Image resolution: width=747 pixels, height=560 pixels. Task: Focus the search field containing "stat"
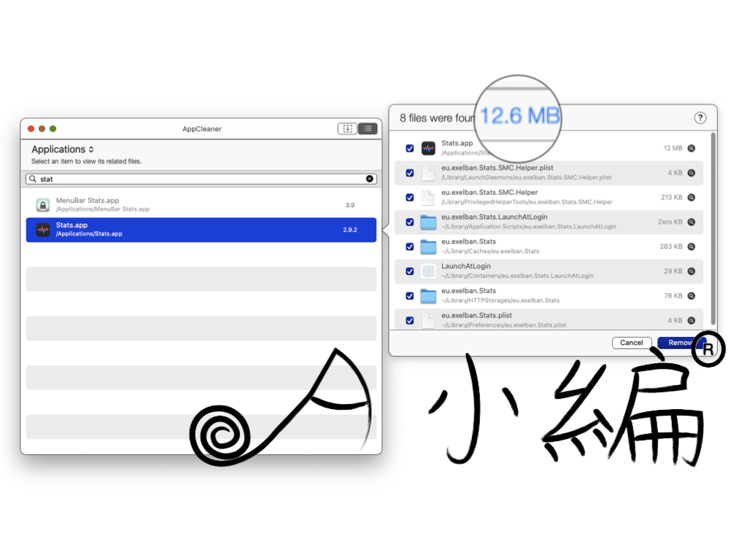(x=201, y=179)
